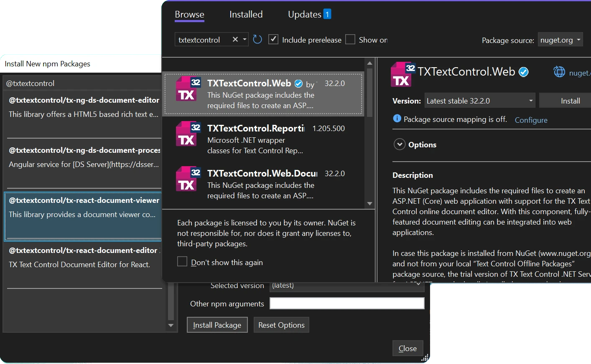Screen dimensions: 591x364
Task: Click the blue verified badge in details header
Action: point(523,72)
